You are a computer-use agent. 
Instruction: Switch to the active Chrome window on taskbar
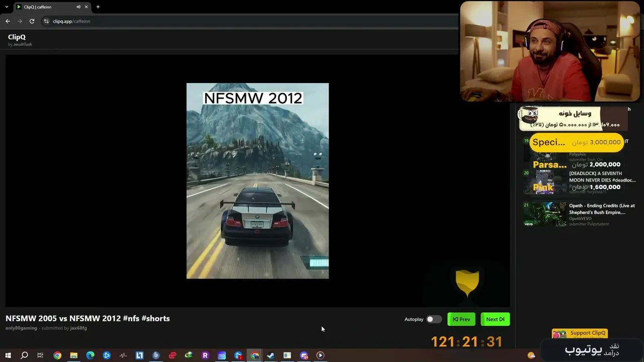click(x=255, y=355)
